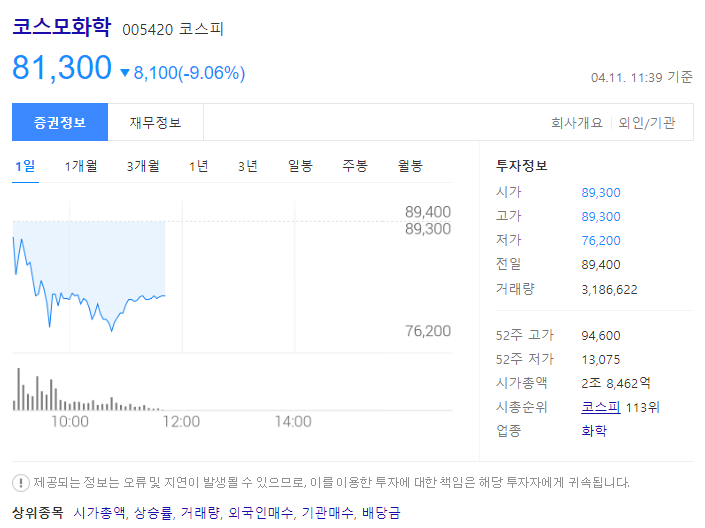Click the 14:00 time axis label
Image resolution: width=705 pixels, height=528 pixels.
coord(293,421)
